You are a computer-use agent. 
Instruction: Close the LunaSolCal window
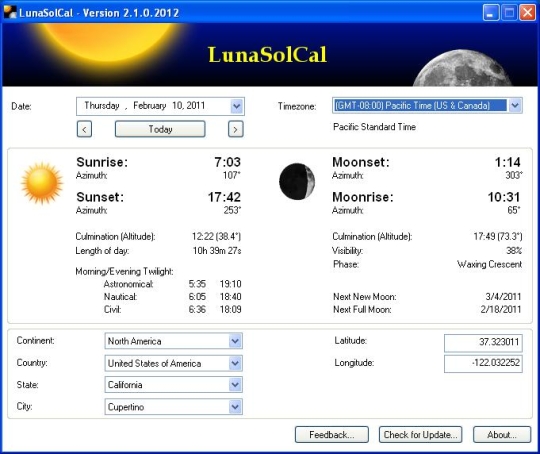point(527,12)
